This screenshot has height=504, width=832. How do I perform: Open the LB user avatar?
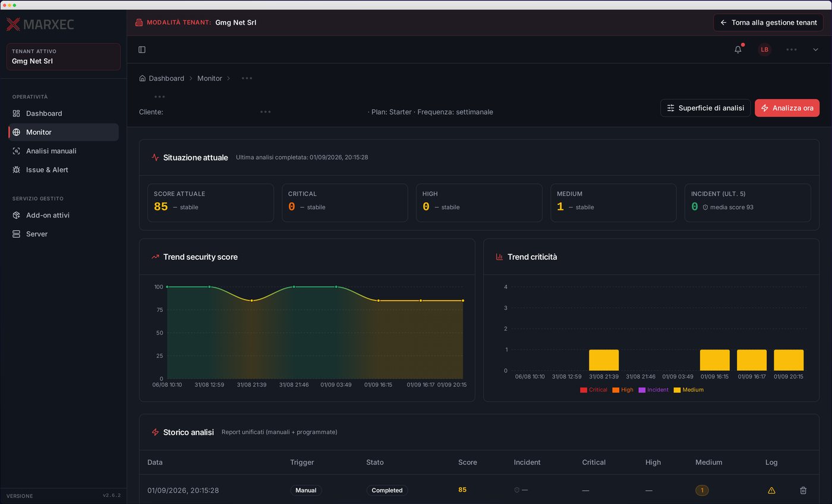[764, 50]
